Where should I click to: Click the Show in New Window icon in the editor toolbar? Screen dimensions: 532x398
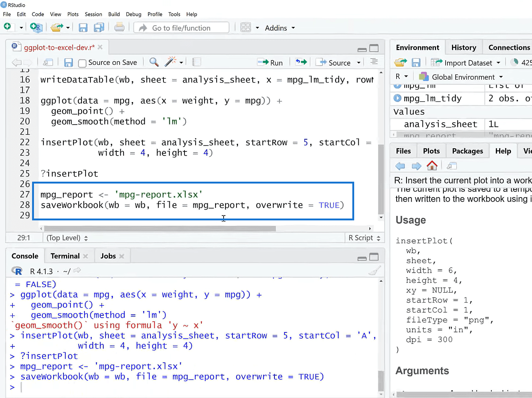point(48,63)
